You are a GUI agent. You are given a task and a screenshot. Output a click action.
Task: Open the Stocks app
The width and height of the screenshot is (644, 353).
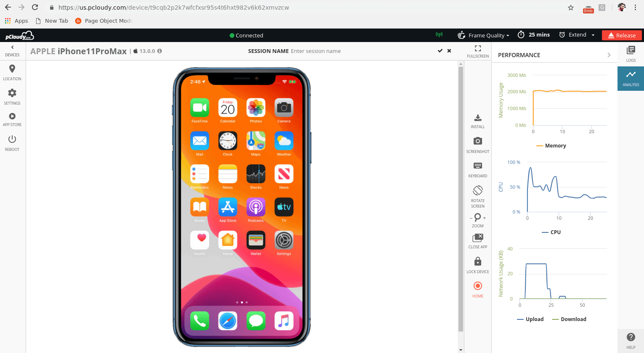[x=256, y=174]
